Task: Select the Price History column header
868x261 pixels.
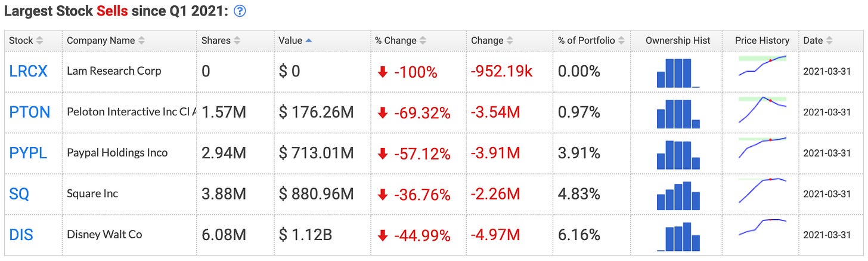Action: click(x=762, y=41)
